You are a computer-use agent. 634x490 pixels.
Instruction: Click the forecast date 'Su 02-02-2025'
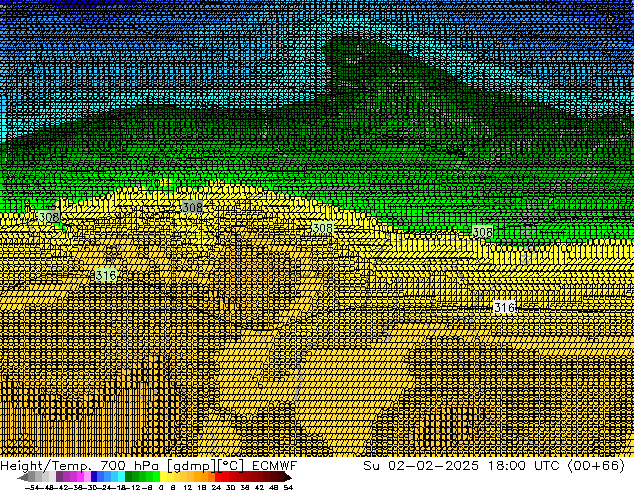coord(421,466)
